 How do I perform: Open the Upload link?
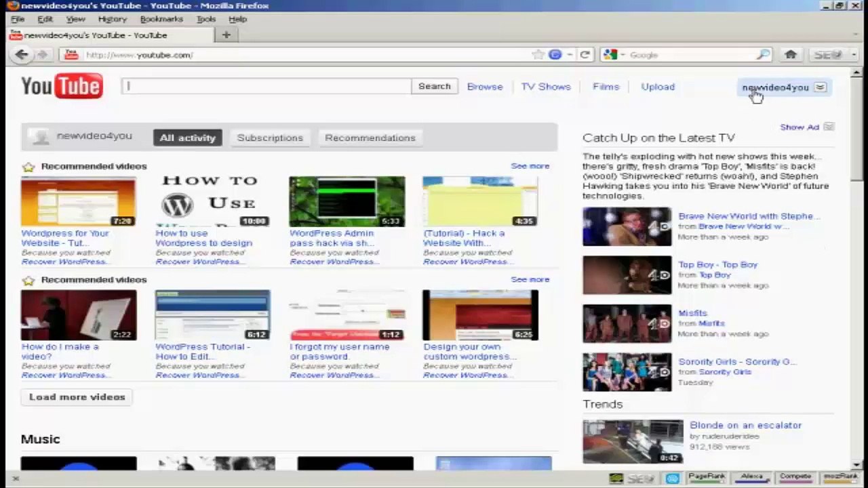[x=658, y=87]
